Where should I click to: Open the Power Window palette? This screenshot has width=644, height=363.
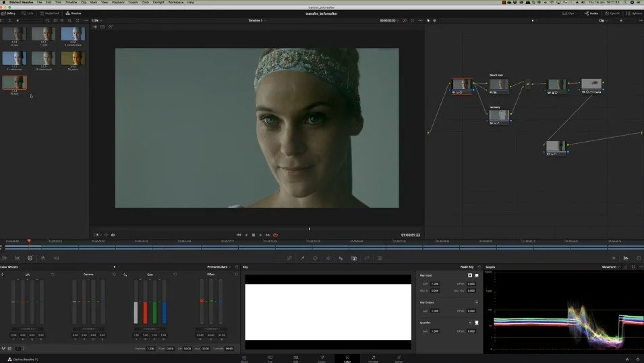[315, 258]
